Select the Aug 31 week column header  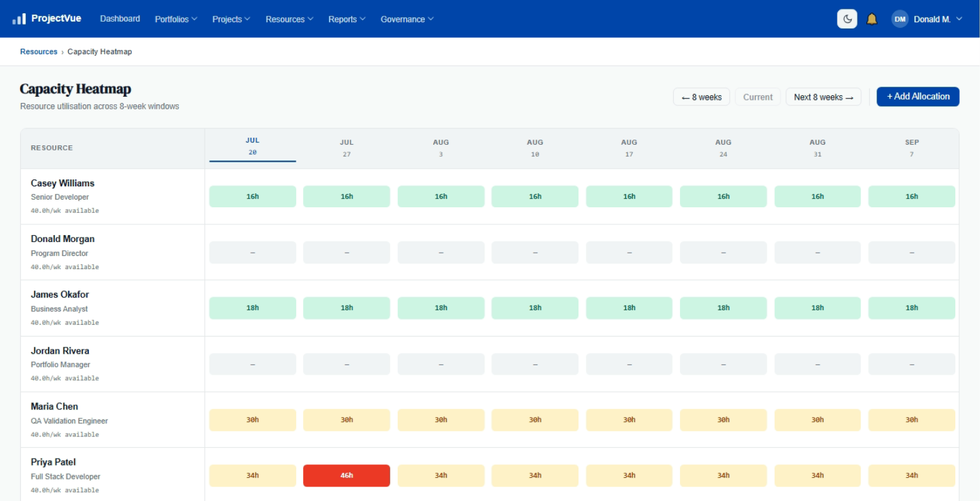coord(818,148)
